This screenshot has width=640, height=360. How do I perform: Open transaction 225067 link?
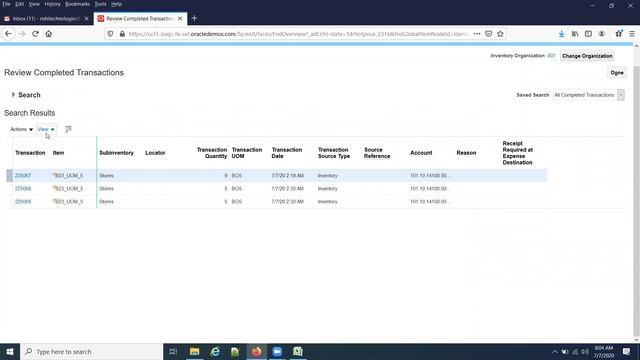tap(23, 176)
